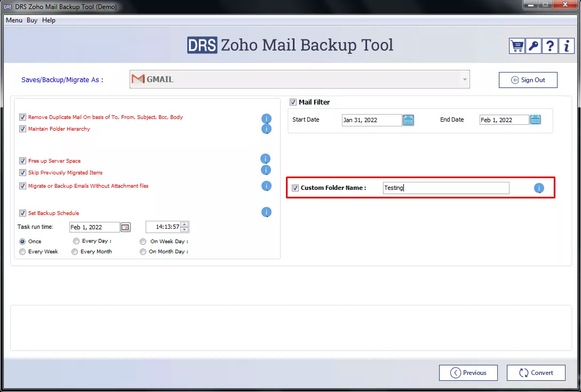The height and width of the screenshot is (392, 581).
Task: Toggle Set Backup Schedule checkbox
Action: coord(22,213)
